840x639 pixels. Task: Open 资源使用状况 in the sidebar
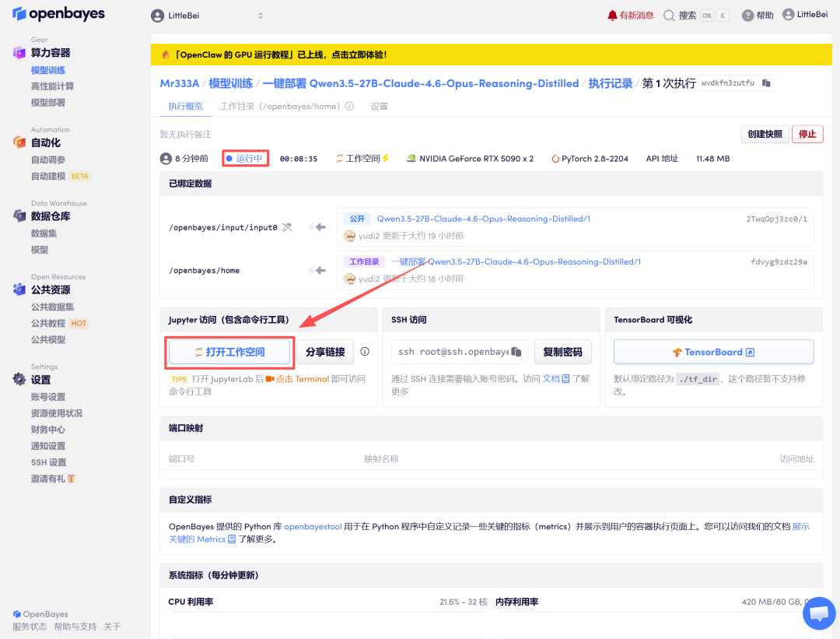57,413
